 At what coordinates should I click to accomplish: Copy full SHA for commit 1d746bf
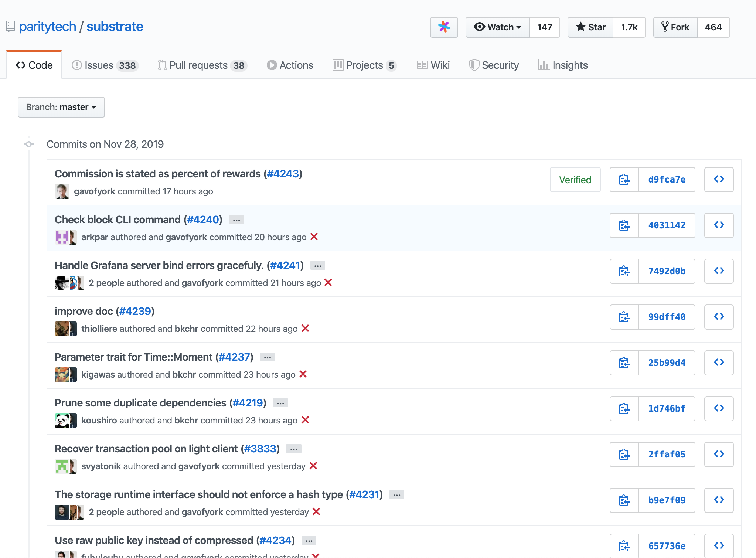[x=624, y=409]
